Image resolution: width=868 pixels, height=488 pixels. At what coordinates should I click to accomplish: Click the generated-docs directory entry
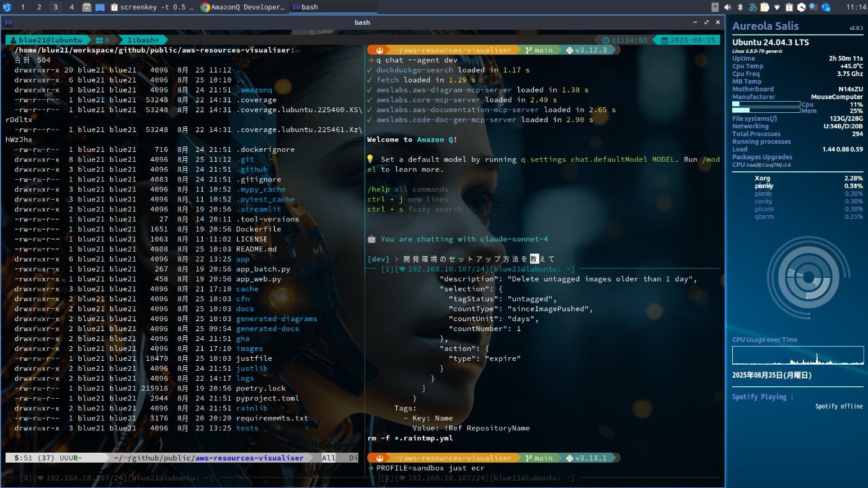click(x=268, y=329)
